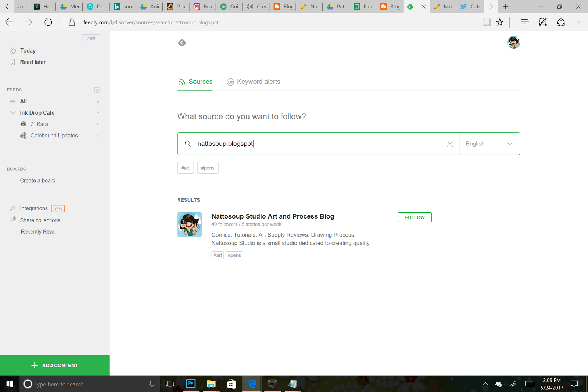The image size is (588, 392).
Task: Show hidden system tray icons
Action: coord(485,384)
